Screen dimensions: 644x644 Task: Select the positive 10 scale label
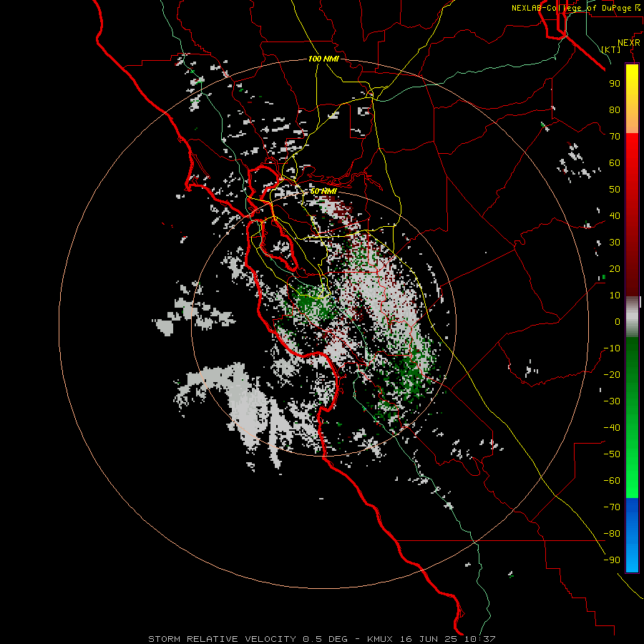(x=615, y=296)
